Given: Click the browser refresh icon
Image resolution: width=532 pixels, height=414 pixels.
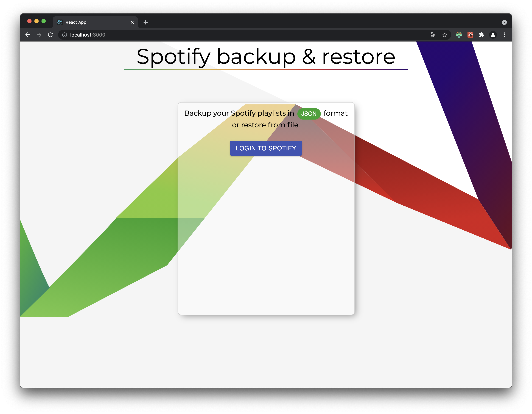Looking at the screenshot, I should point(51,35).
